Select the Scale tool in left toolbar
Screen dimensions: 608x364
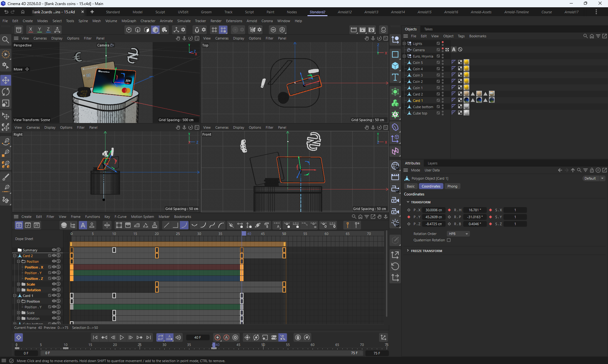pyautogui.click(x=6, y=103)
